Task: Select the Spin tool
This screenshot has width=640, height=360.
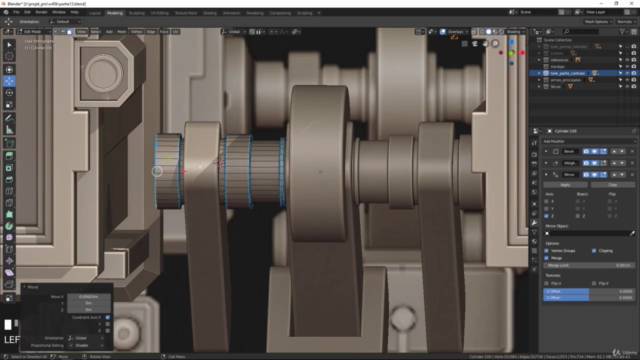Action: [x=9, y=226]
